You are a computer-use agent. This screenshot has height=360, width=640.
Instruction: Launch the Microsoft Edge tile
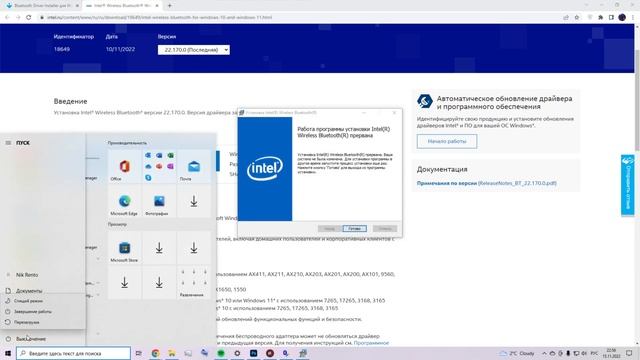[x=124, y=201]
